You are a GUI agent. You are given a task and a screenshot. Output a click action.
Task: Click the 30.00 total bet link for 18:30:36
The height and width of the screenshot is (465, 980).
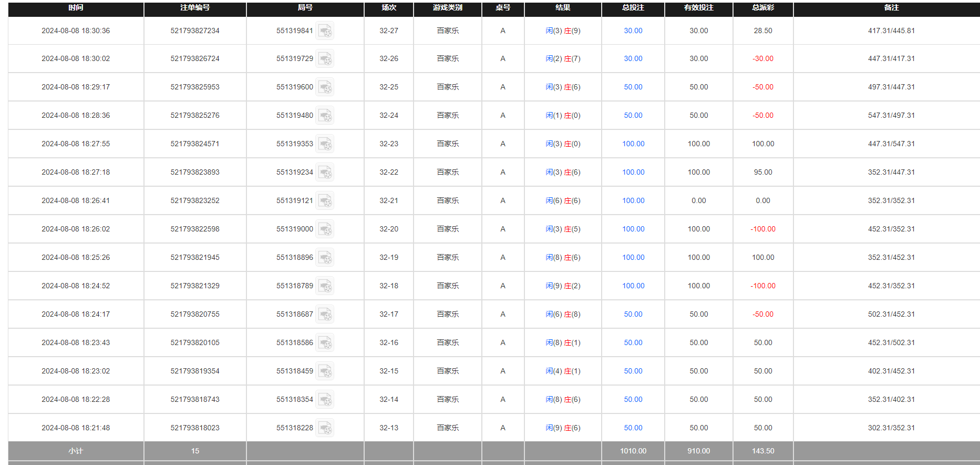pyautogui.click(x=633, y=31)
